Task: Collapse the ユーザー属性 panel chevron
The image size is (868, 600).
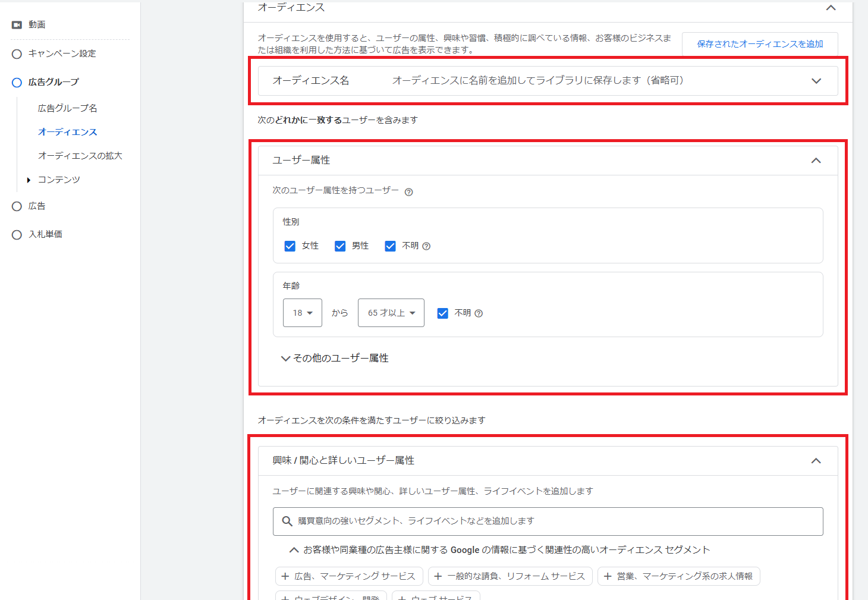Action: (816, 161)
